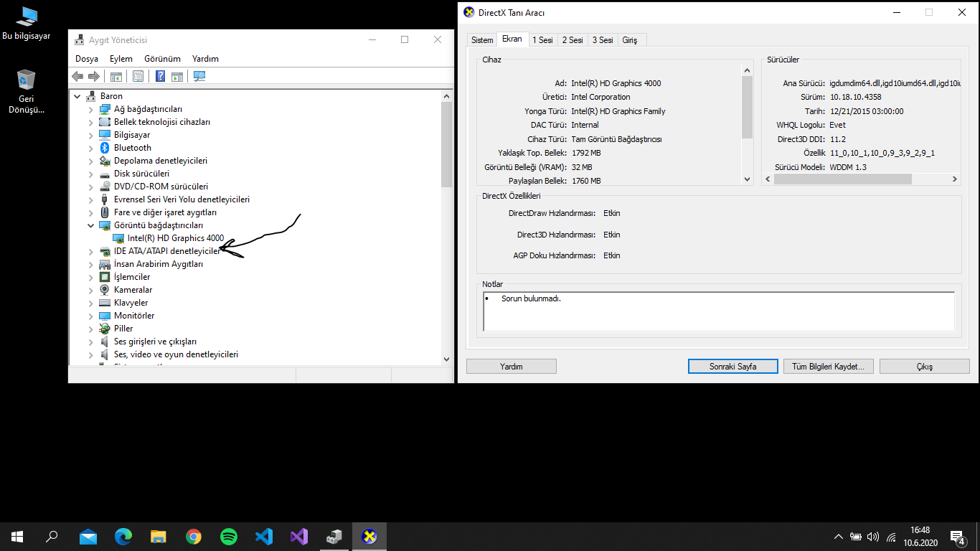Expand the DVD/CD-ROM sürücüleri node
The height and width of the screenshot is (551, 980).
(90, 187)
